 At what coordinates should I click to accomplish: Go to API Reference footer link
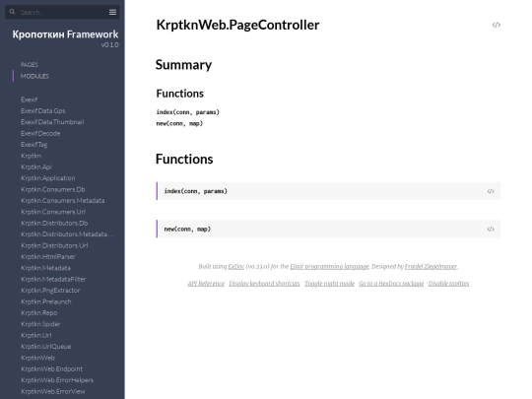206,284
